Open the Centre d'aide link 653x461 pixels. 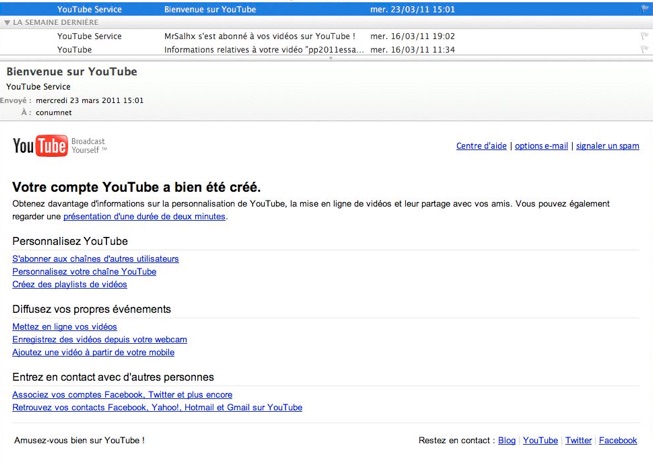click(x=481, y=146)
